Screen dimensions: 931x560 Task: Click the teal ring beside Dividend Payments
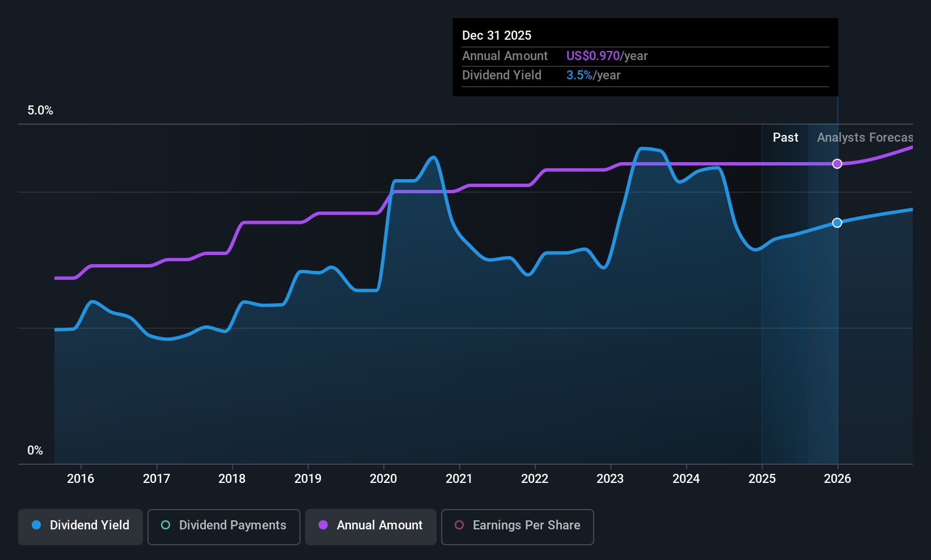(166, 525)
